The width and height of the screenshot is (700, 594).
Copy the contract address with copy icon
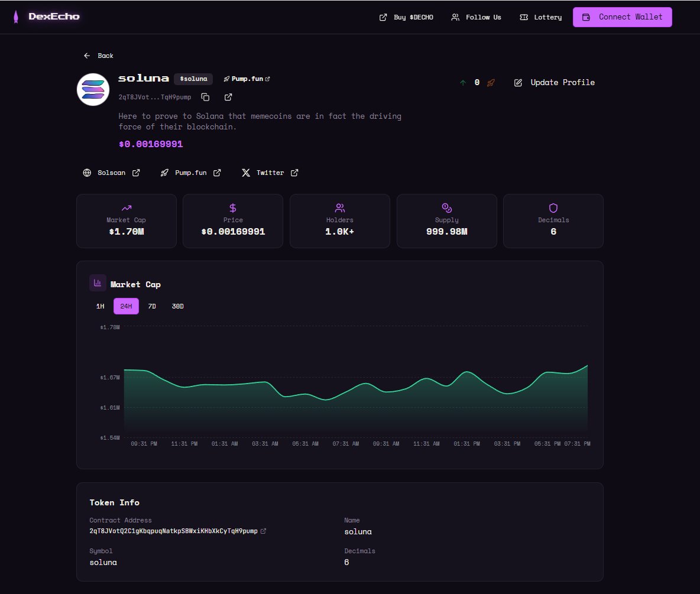(205, 97)
